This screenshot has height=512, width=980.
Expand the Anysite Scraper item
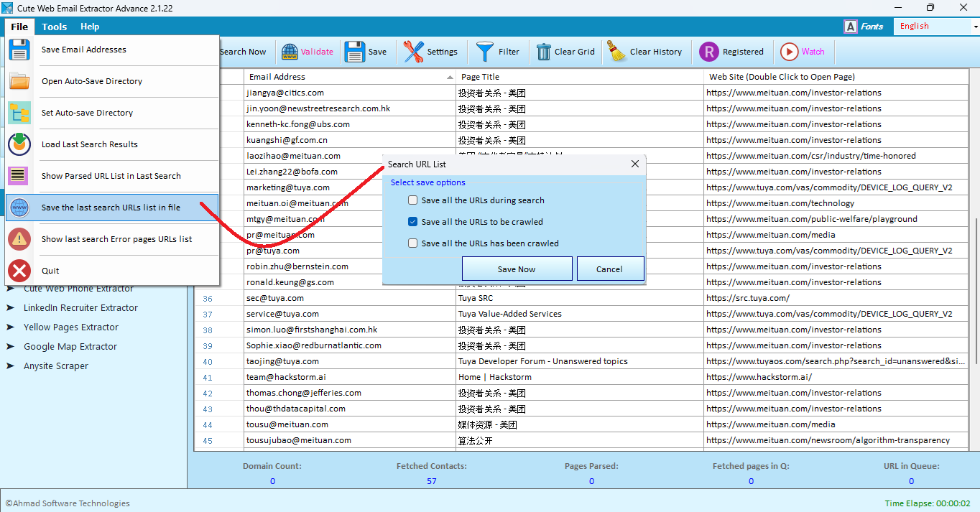10,366
